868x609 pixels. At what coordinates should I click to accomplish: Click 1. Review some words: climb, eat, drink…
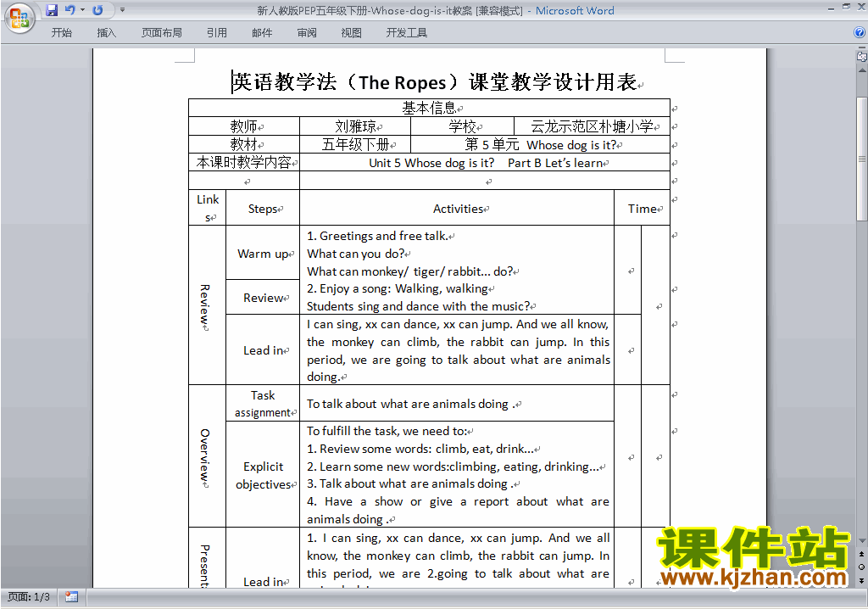click(420, 449)
